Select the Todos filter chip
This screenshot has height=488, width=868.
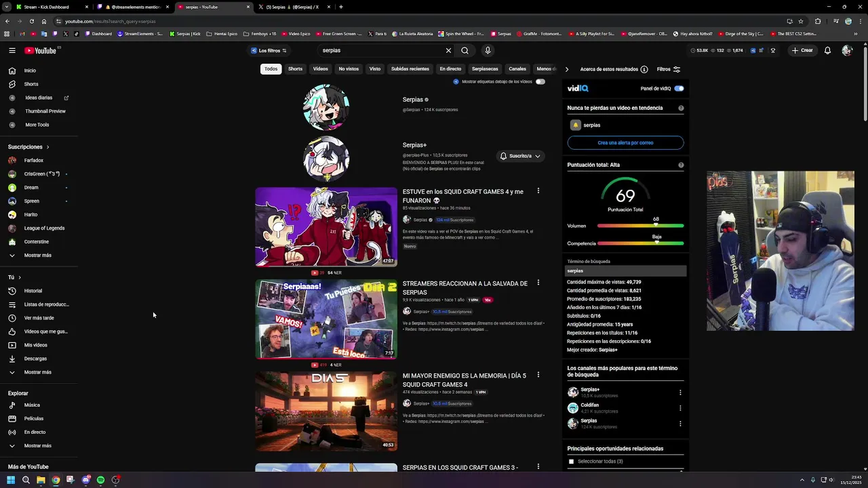(x=271, y=68)
